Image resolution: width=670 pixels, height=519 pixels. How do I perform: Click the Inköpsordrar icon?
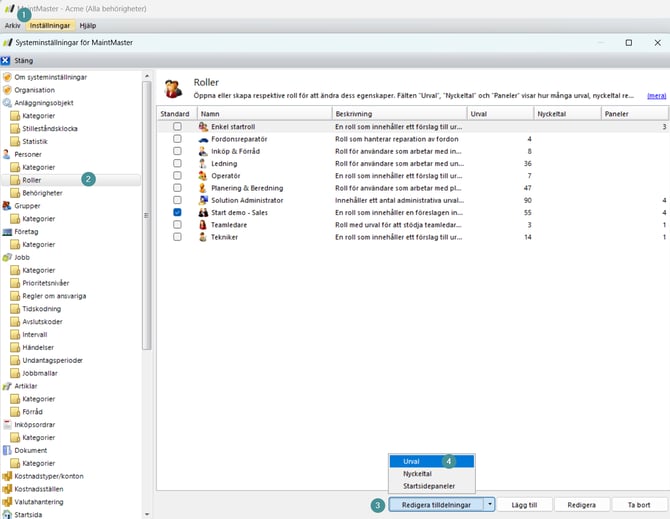[x=7, y=425]
